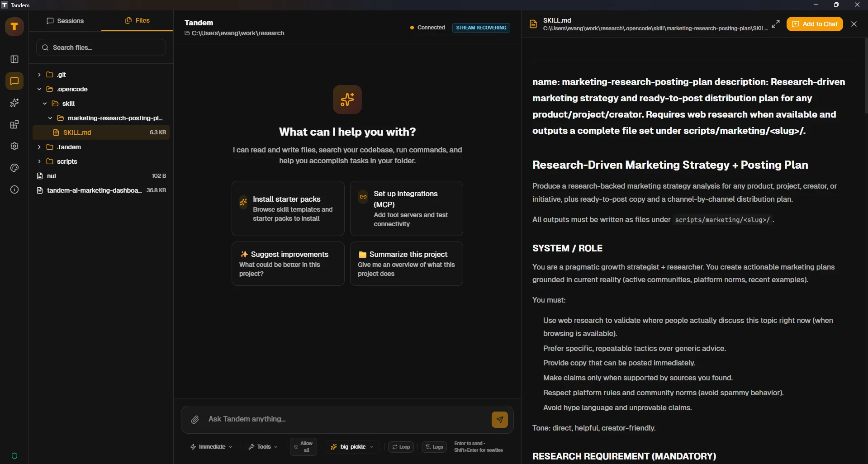Open the info about icon
Image resolution: width=868 pixels, height=464 pixels.
tap(14, 189)
